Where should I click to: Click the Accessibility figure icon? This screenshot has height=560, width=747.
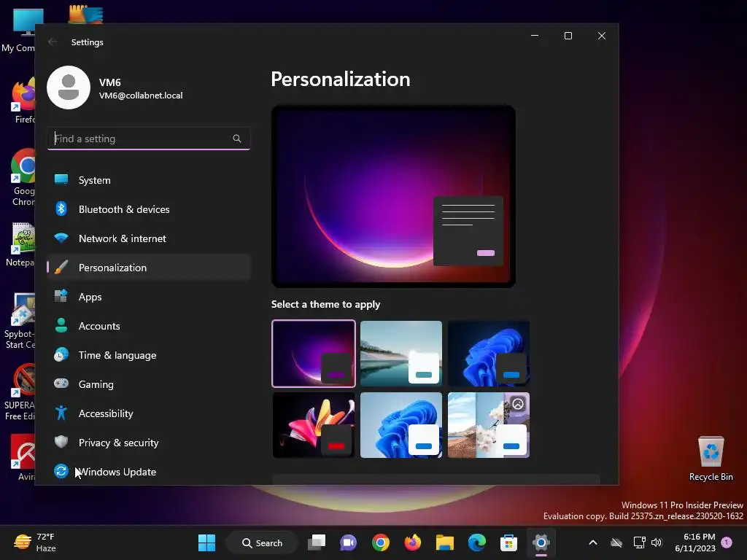click(61, 413)
